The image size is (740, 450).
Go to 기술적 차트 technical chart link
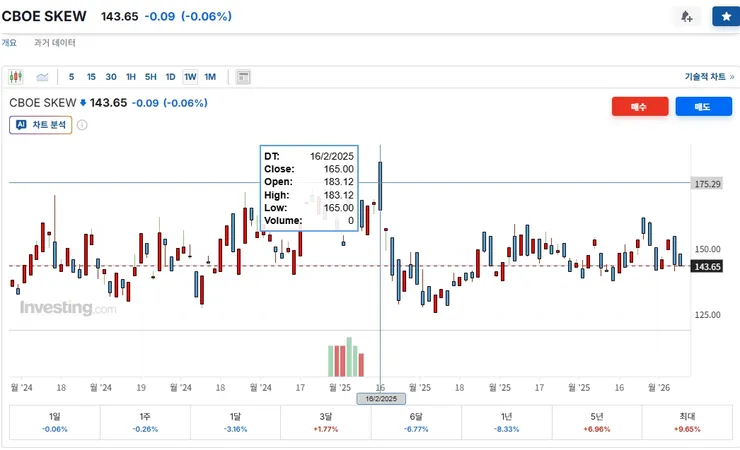(709, 76)
